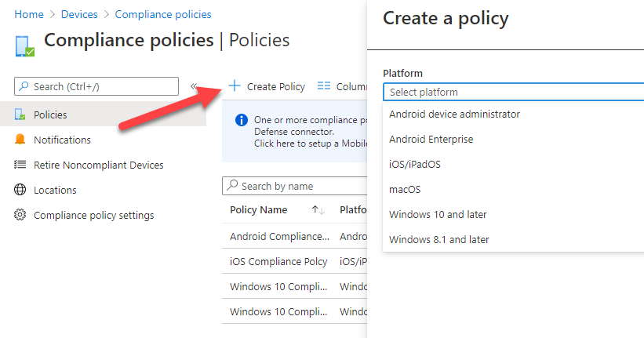
Task: Collapse the sidebar with double chevron
Action: tap(194, 86)
